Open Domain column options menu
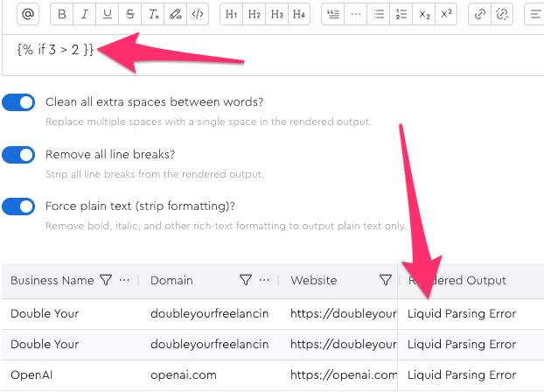The width and height of the screenshot is (544, 392). 263,281
